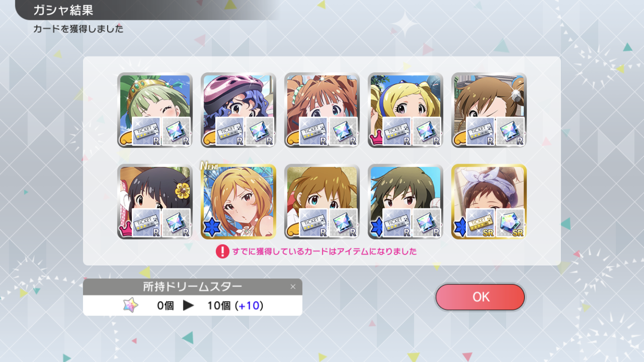Tap the duplicate-cards-became-items notice text
Screen dimensions: 644x362
tap(324, 251)
